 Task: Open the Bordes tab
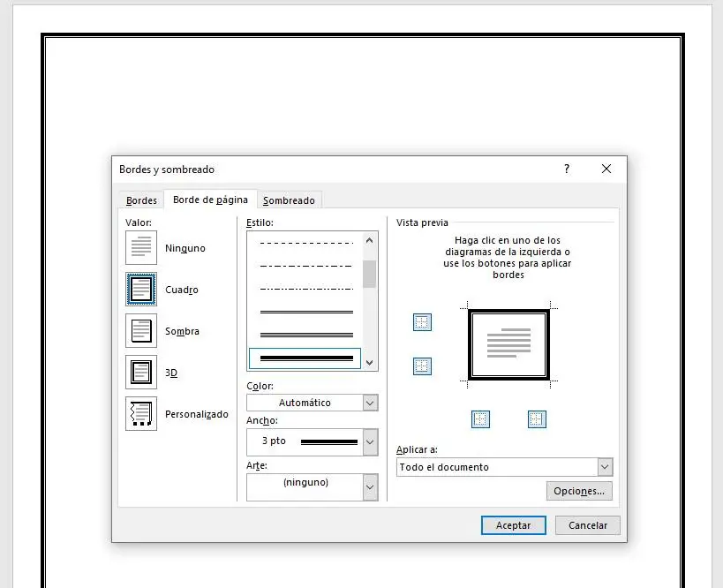click(x=141, y=200)
